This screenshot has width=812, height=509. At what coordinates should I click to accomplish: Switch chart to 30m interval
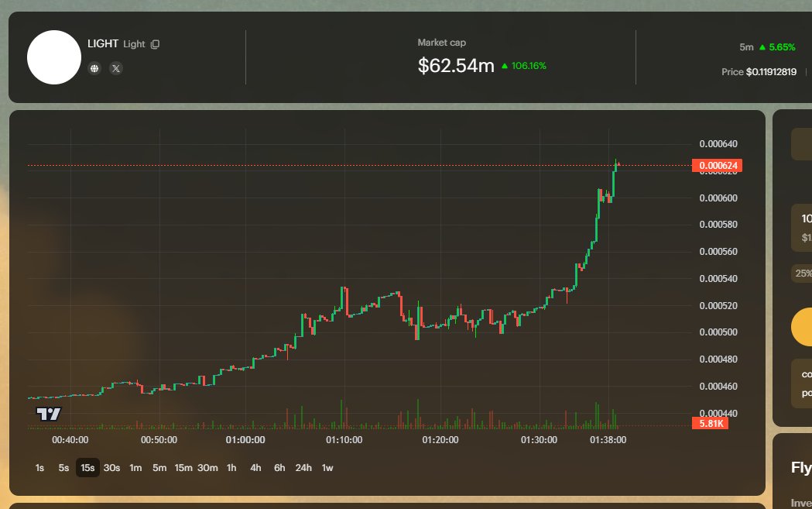tap(207, 467)
